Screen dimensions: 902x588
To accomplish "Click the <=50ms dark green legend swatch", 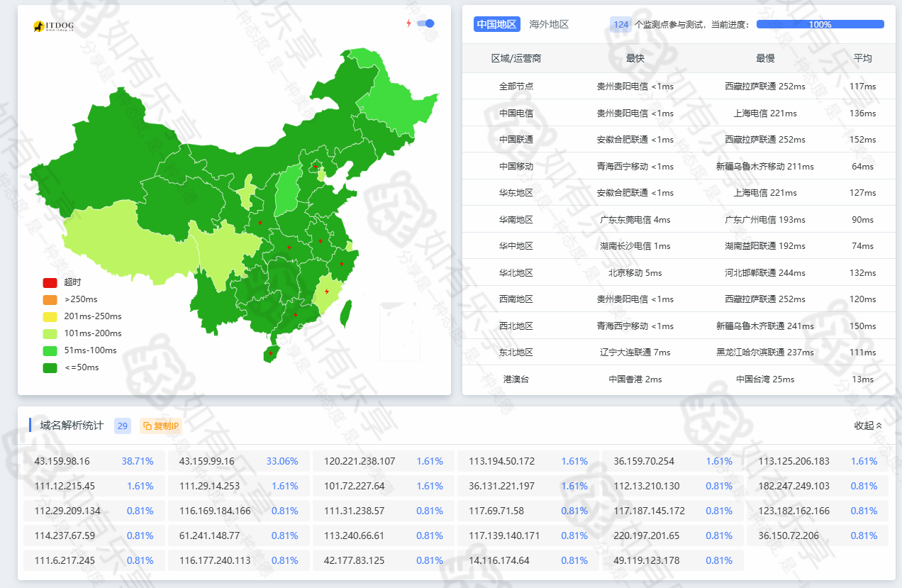I will [x=50, y=367].
